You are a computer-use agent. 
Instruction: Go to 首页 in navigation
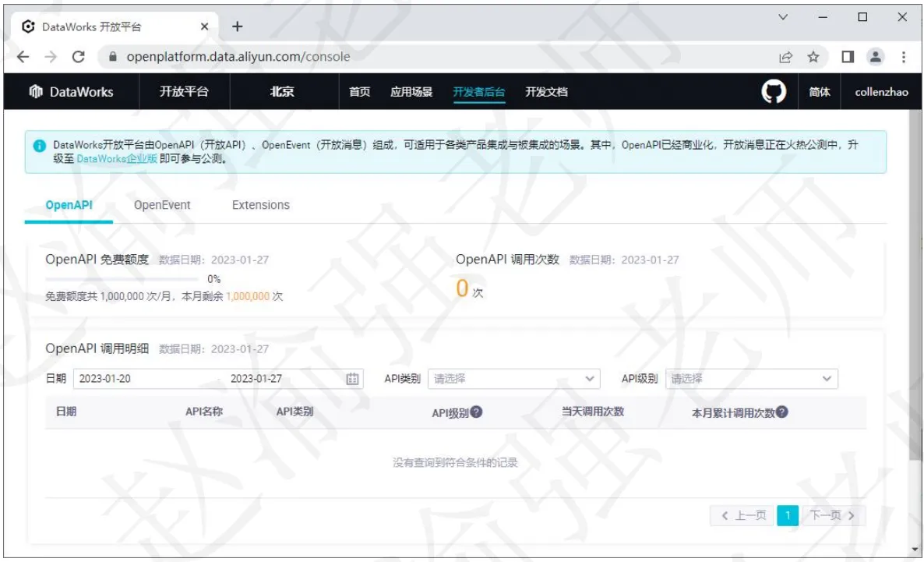point(359,91)
